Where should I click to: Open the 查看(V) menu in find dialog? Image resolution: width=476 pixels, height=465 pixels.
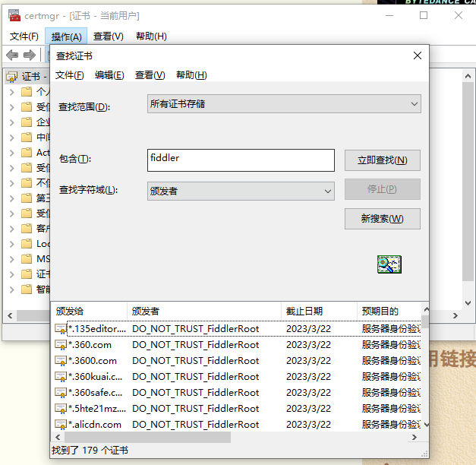click(x=150, y=74)
